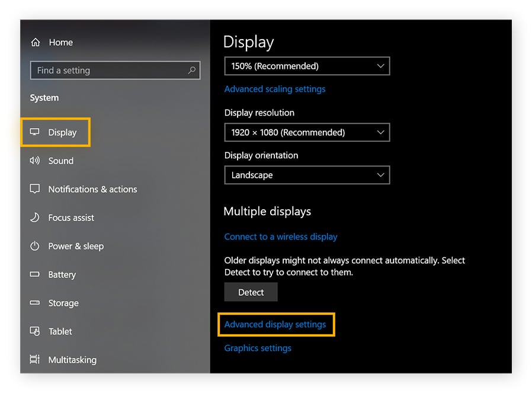
Task: Open Notifications & actions via its icon
Action: (x=36, y=189)
